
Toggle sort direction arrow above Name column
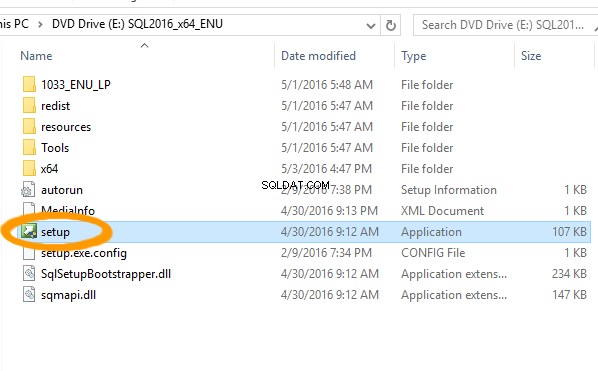pos(144,46)
